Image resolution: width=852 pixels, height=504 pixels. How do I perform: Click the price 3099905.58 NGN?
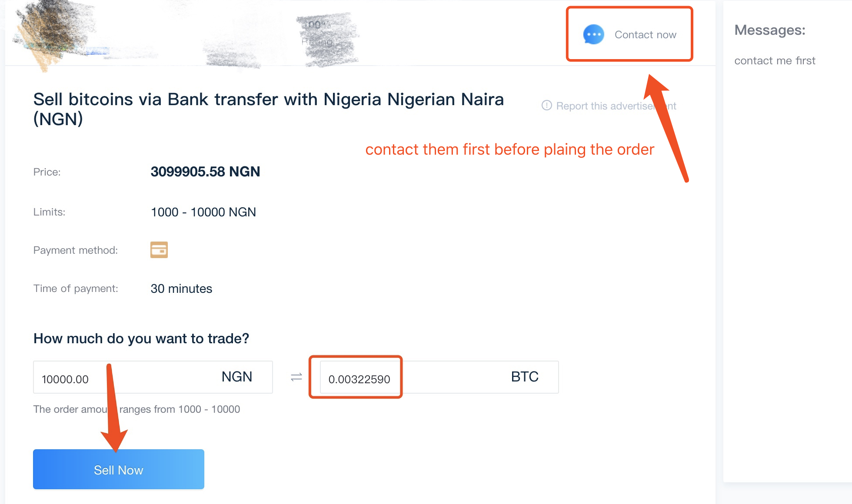205,172
